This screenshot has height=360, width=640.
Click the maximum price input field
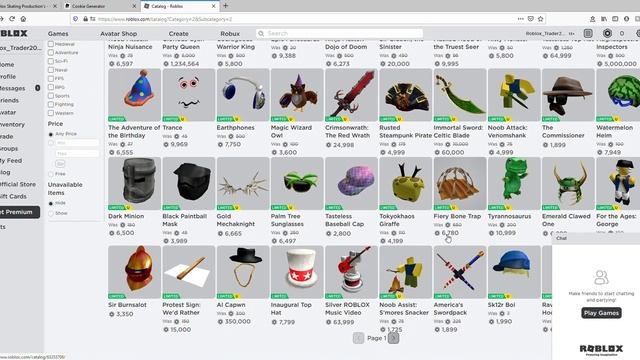click(x=77, y=153)
